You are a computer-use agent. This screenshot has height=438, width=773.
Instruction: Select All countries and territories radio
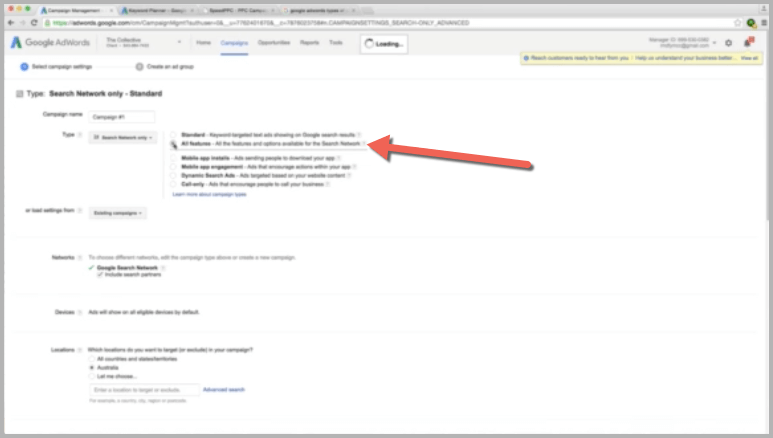[x=92, y=359]
